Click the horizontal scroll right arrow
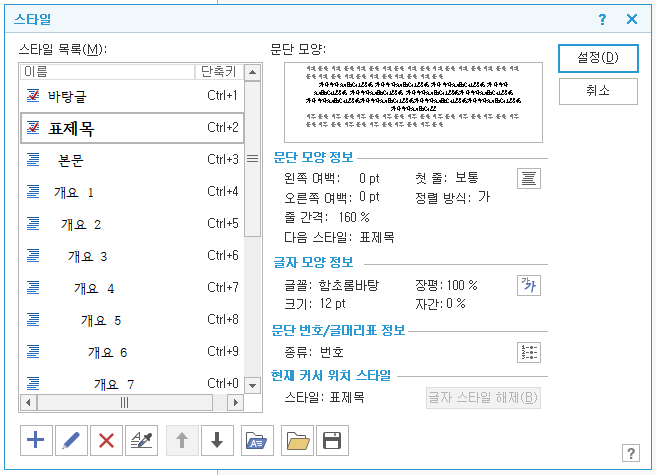Viewport: 656px width, 475px height. tap(236, 403)
